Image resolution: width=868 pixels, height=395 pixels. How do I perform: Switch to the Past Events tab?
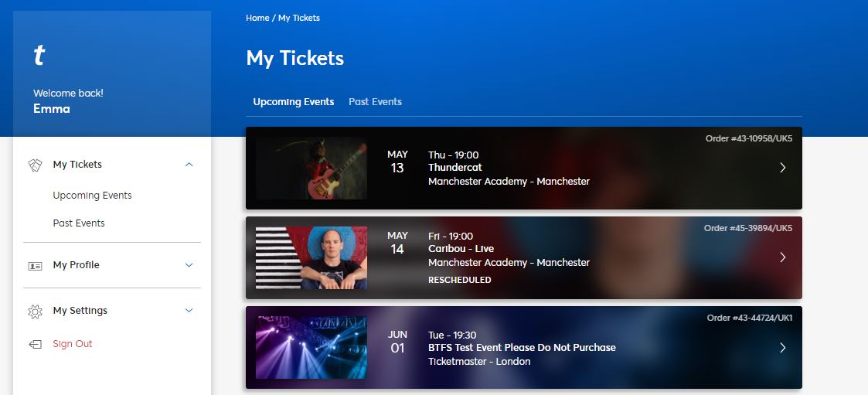click(375, 102)
